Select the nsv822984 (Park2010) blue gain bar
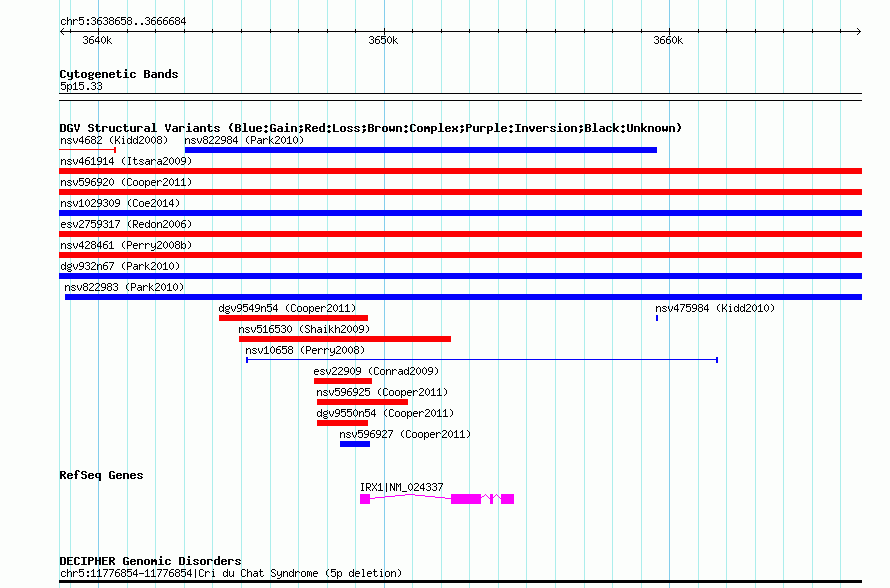The height and width of the screenshot is (588, 890). [421, 150]
